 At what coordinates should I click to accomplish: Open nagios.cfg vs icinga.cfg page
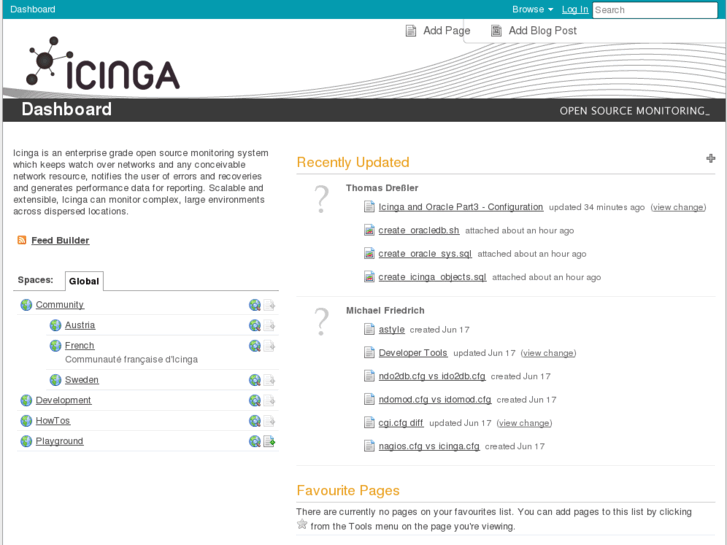pyautogui.click(x=429, y=446)
